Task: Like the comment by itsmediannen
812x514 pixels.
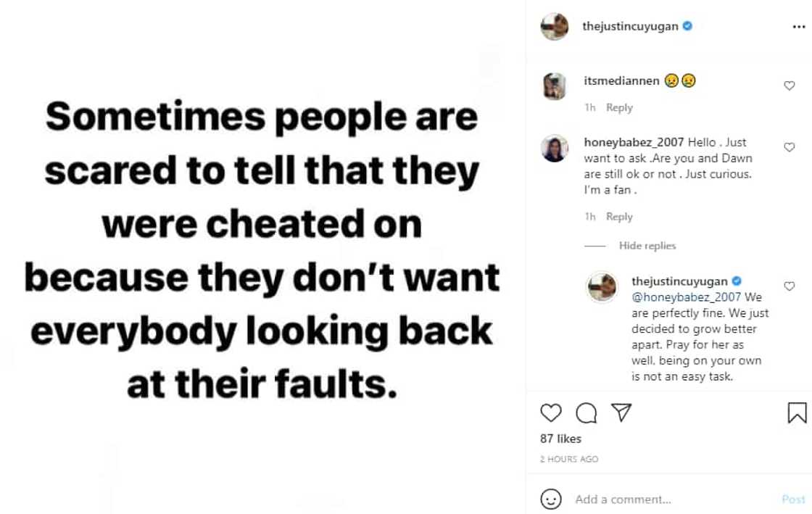Action: point(790,86)
